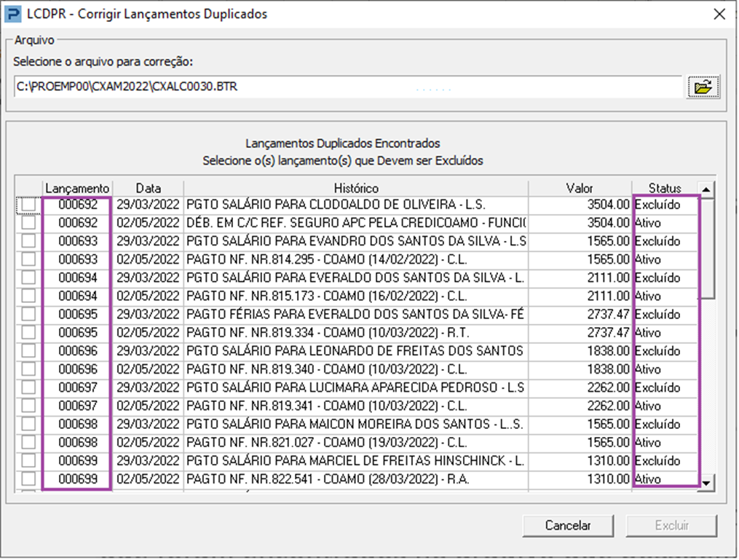Click the Cancelar button
The height and width of the screenshot is (560, 739).
[568, 526]
